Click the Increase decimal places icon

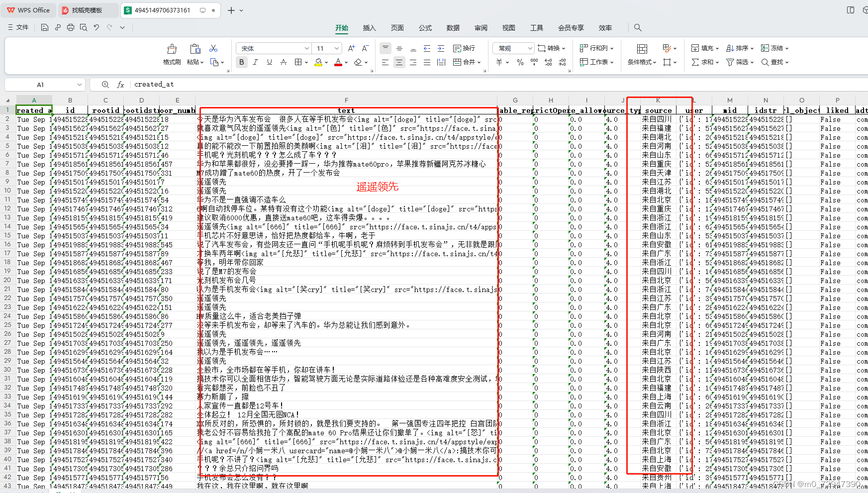(548, 62)
